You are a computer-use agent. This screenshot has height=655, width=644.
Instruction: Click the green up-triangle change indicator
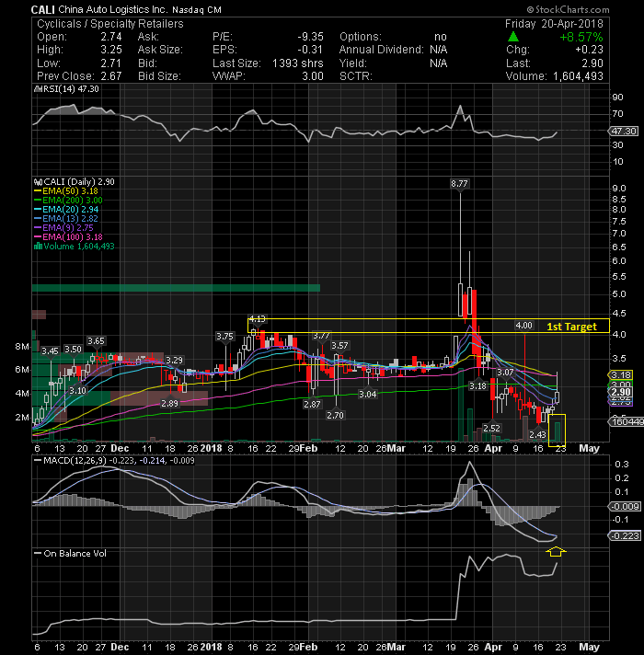(x=513, y=37)
